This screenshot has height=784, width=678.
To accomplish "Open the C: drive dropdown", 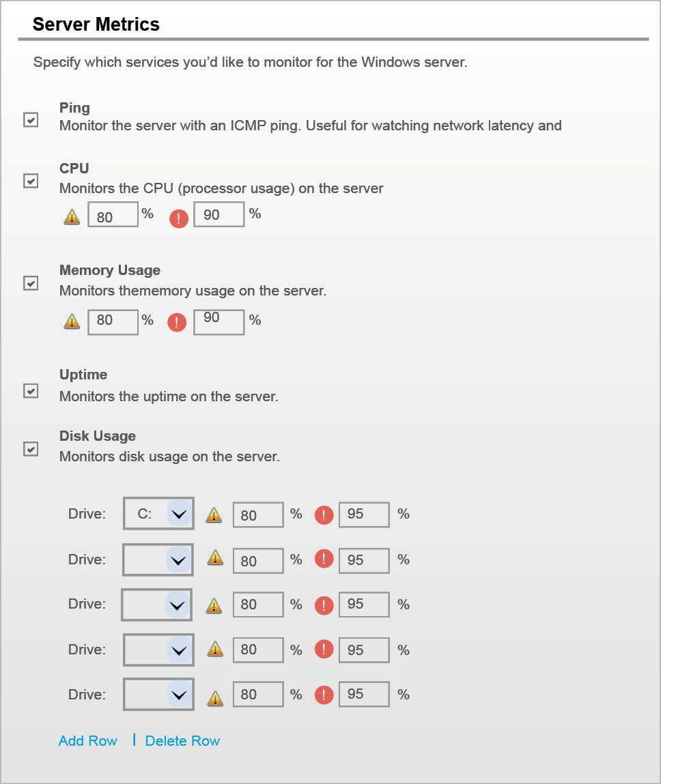I will tap(178, 514).
